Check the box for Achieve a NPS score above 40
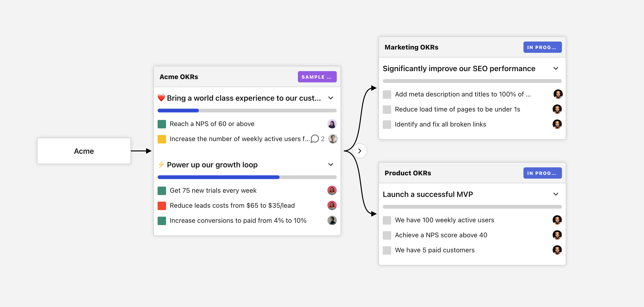The width and height of the screenshot is (644, 307). (387, 235)
